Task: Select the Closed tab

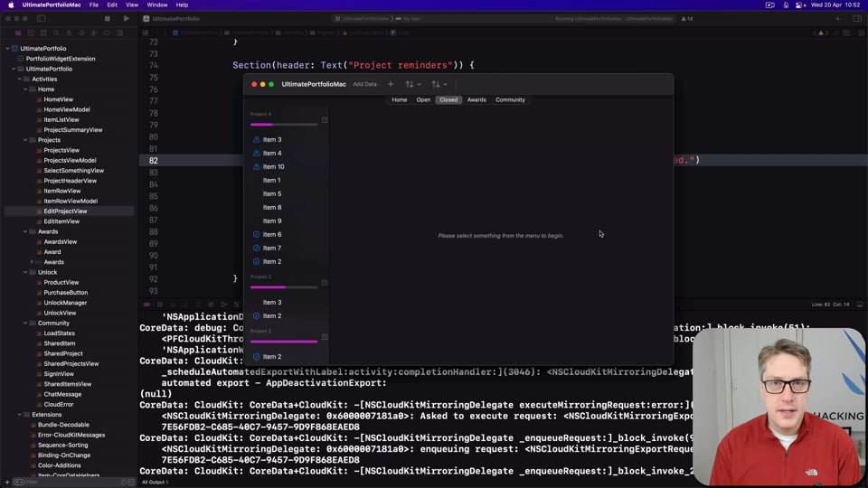Action: [448, 100]
